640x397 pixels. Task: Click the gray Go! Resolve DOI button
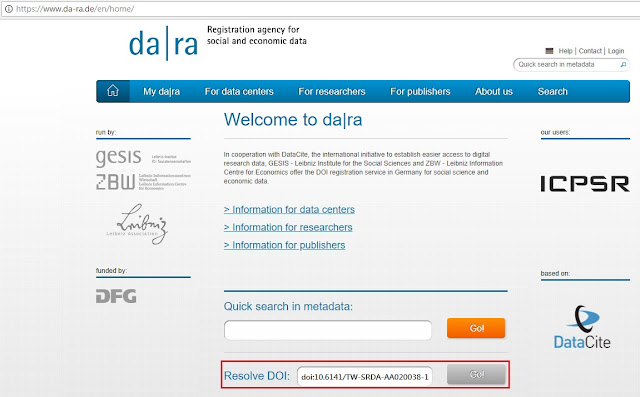pos(476,374)
